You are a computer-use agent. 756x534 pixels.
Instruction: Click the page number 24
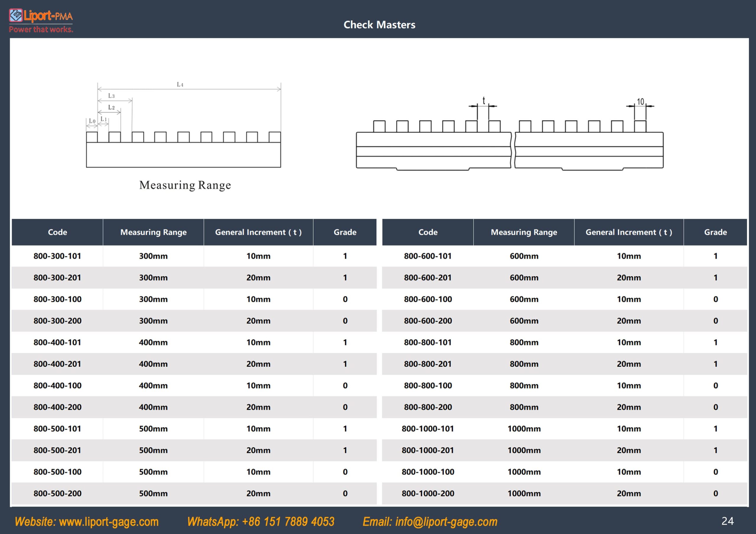pos(727,521)
